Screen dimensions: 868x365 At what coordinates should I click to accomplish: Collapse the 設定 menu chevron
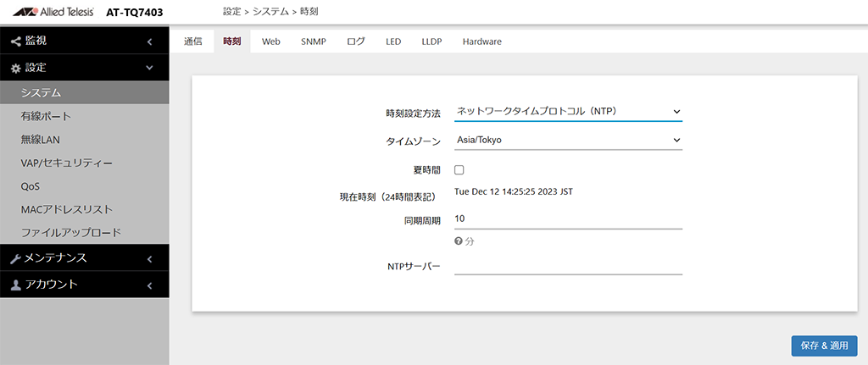(x=149, y=68)
